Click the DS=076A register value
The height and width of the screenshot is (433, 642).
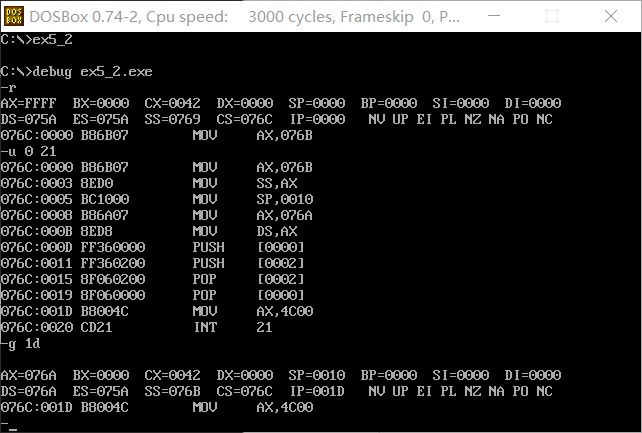click(29, 391)
